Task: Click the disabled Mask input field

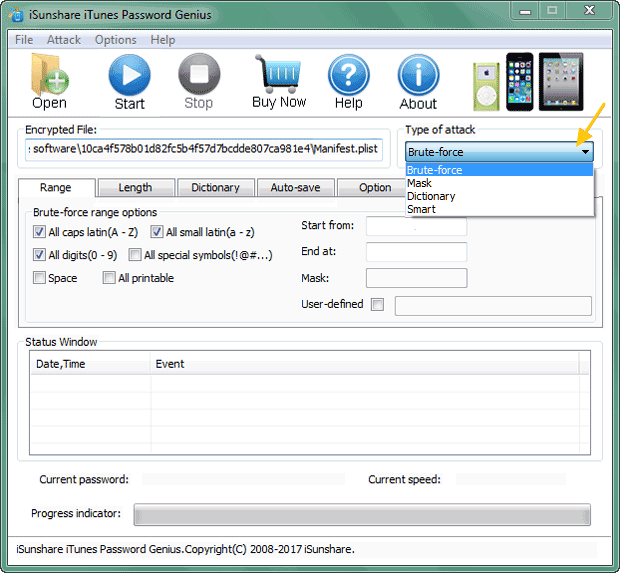Action: coord(416,278)
